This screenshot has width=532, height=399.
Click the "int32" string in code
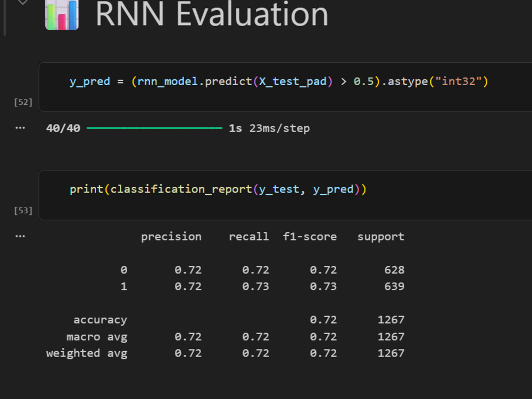(x=459, y=81)
